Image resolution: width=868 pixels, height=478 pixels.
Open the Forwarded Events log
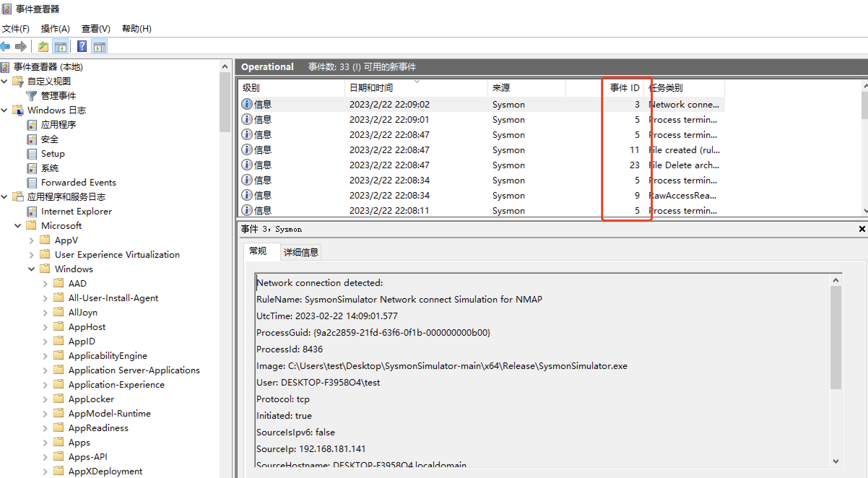[78, 183]
